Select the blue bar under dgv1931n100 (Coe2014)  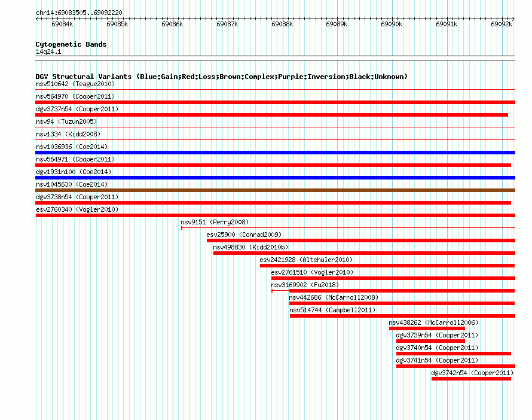[x=275, y=178]
